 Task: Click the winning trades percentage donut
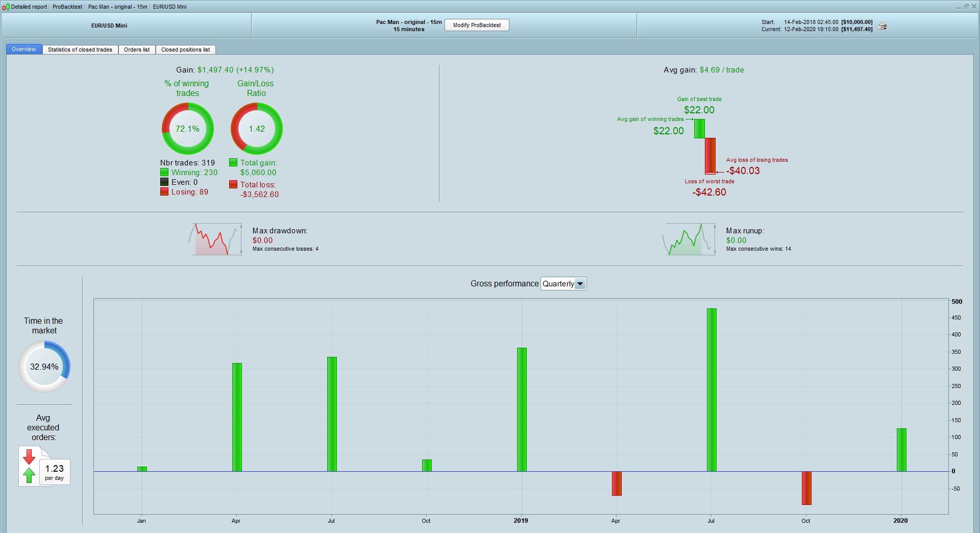(188, 129)
